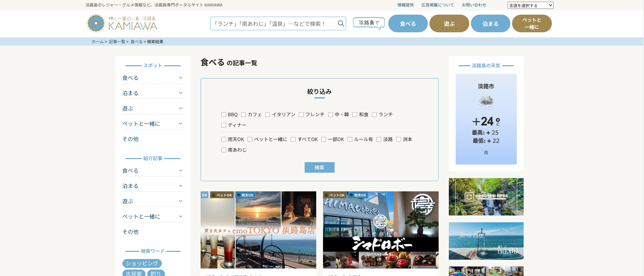
Task: Open the 泊まる header nav button
Action: click(490, 23)
